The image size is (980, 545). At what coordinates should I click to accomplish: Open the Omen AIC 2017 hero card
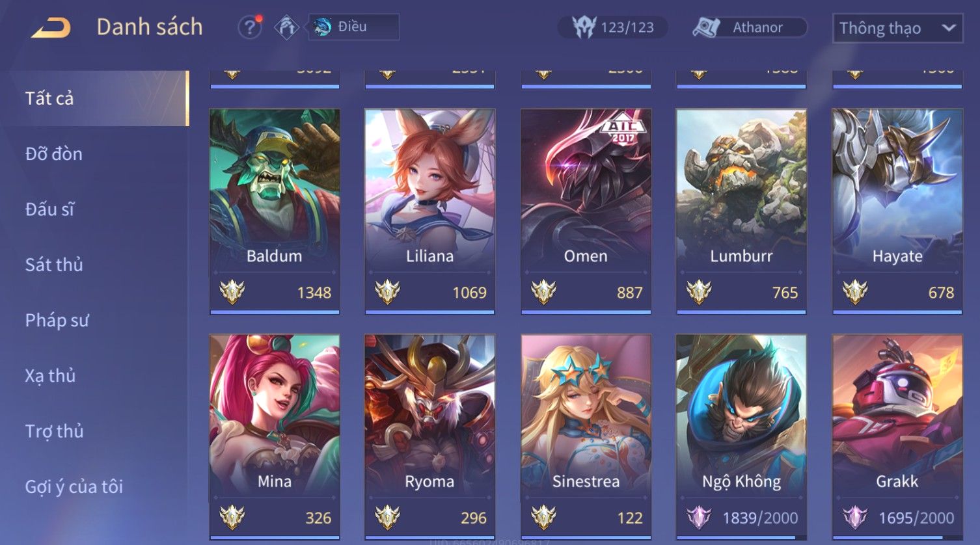pyautogui.click(x=586, y=211)
